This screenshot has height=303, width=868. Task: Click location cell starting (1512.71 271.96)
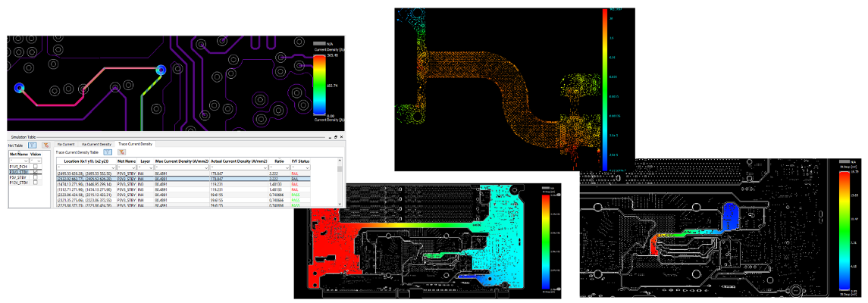click(86, 189)
